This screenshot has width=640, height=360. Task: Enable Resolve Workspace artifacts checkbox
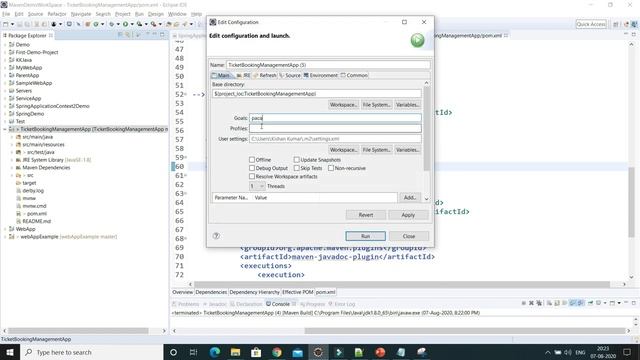[x=252, y=176]
